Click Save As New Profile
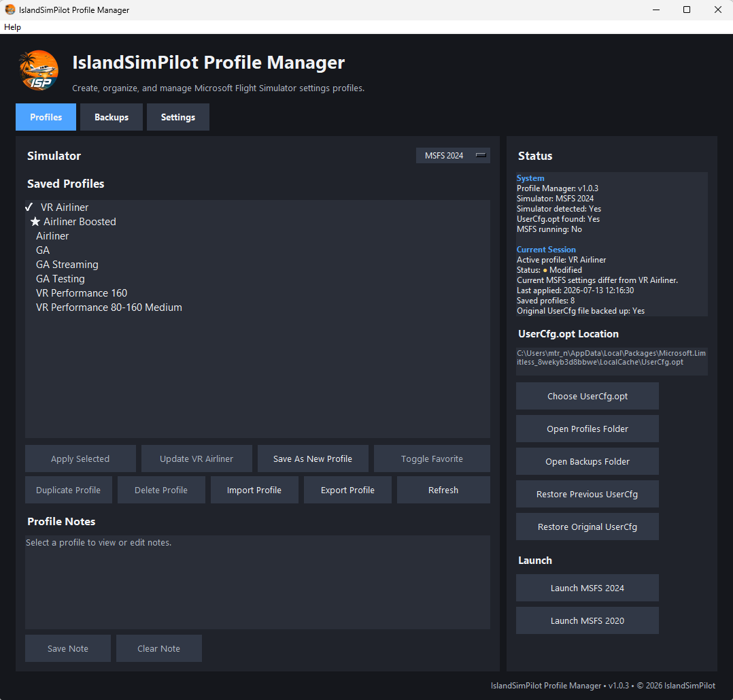733x700 pixels. click(x=313, y=459)
